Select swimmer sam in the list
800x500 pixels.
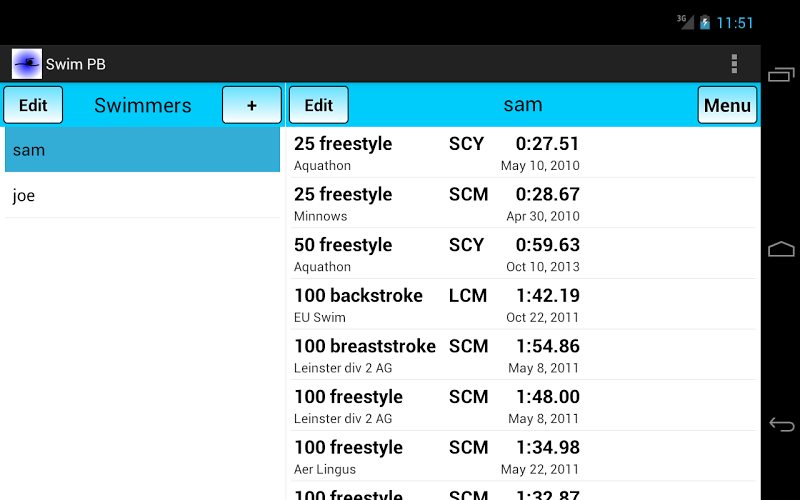pos(142,150)
